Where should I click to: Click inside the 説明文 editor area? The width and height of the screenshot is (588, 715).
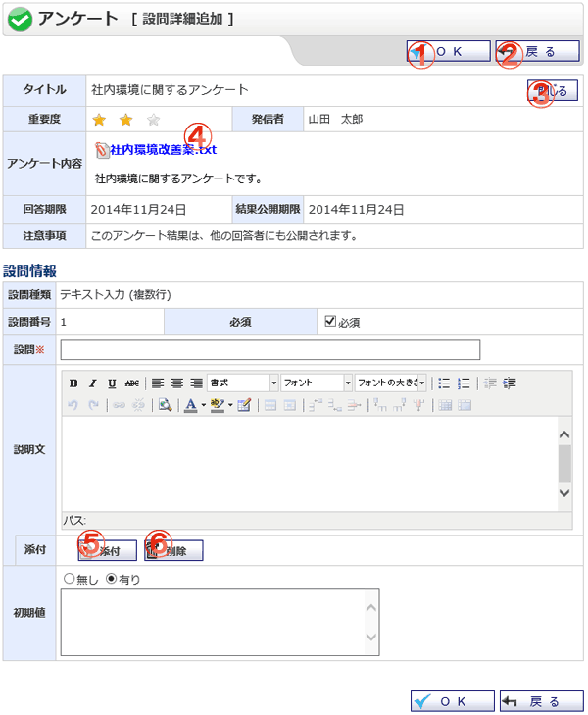point(310,464)
